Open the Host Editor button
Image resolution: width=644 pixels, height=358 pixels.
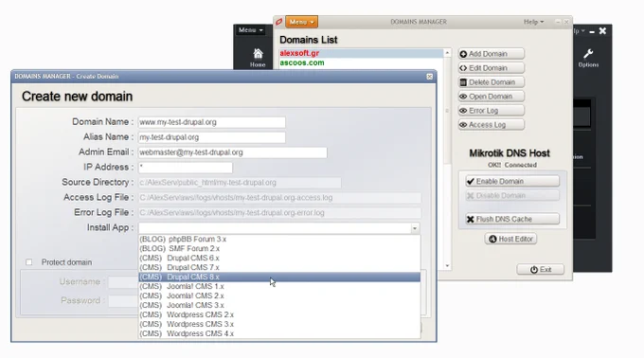(510, 239)
